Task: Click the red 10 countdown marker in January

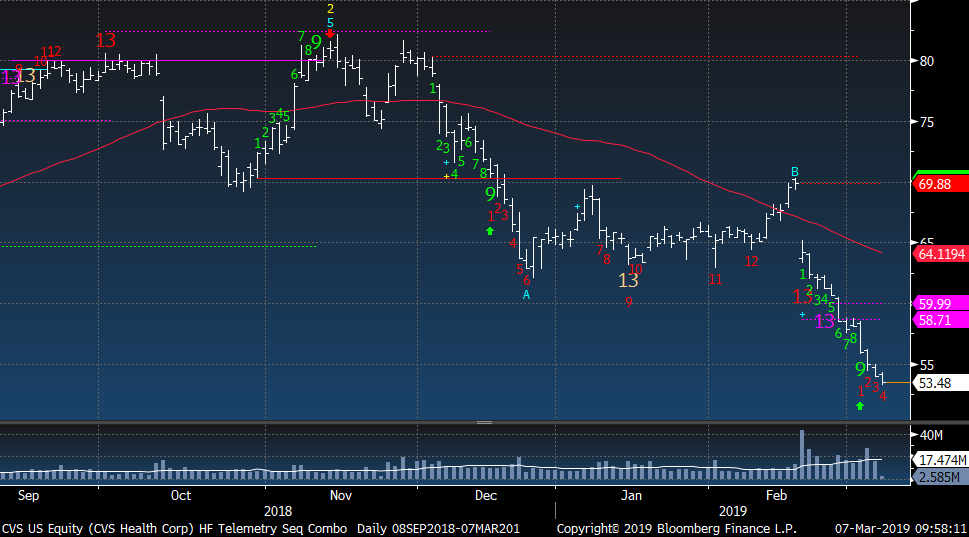Action: [635, 269]
